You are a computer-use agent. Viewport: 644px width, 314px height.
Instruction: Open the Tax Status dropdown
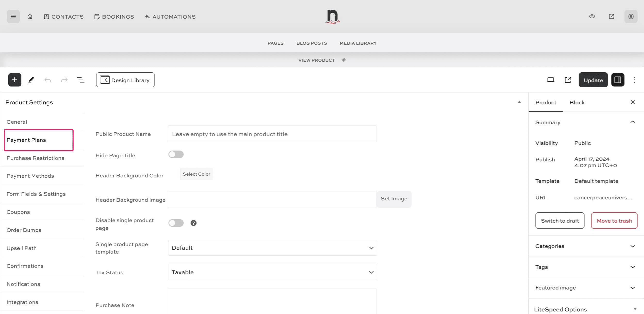(x=272, y=272)
